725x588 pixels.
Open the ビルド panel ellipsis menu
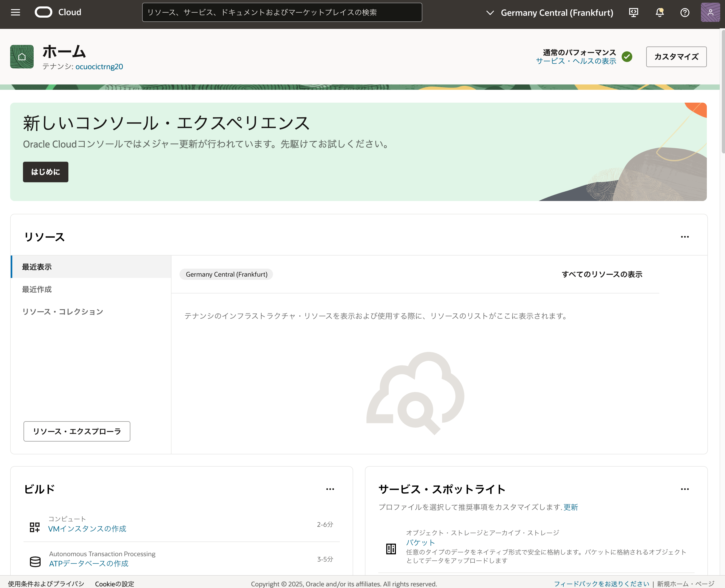[x=330, y=489]
